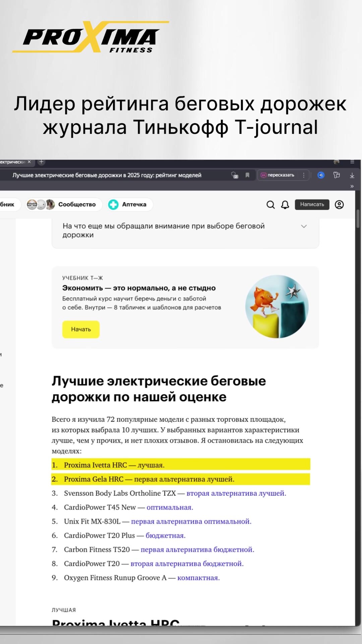Image resolution: width=362 pixels, height=644 pixels.
Task: Open the 'оптимальная' link
Action: tap(170, 507)
